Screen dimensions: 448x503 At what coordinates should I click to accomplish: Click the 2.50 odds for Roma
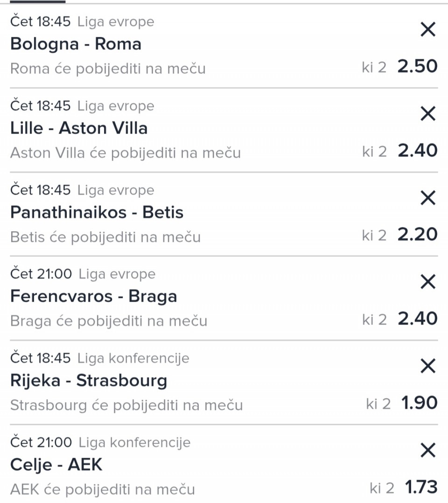[x=417, y=66]
